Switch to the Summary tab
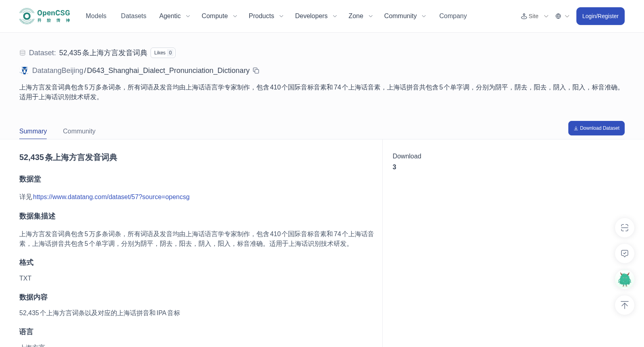 (x=33, y=131)
